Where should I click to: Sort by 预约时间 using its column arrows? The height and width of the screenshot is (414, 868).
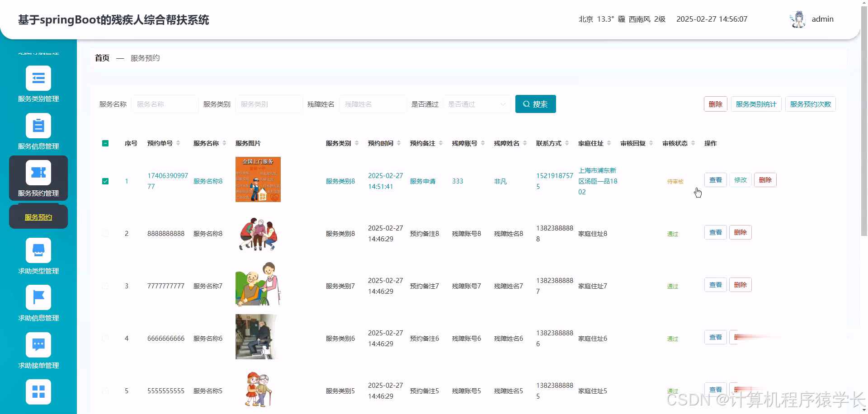point(399,143)
